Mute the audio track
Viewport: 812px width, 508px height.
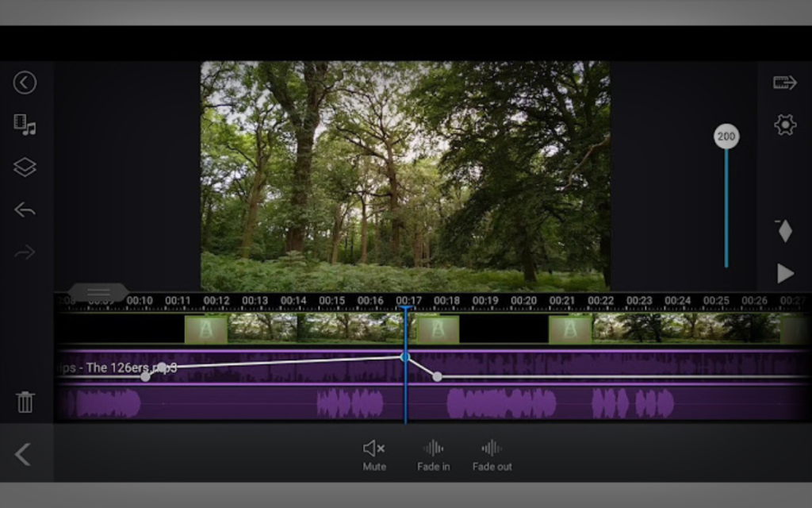pyautogui.click(x=373, y=452)
